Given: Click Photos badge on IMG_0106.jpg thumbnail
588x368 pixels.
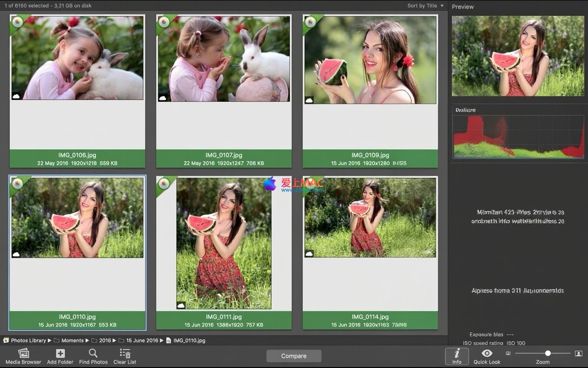Looking at the screenshot, I should point(18,22).
